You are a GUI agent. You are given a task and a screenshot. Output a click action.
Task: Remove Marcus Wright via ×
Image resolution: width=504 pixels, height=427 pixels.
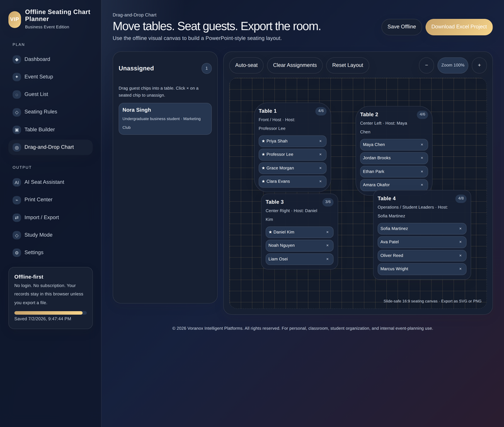[461, 269]
